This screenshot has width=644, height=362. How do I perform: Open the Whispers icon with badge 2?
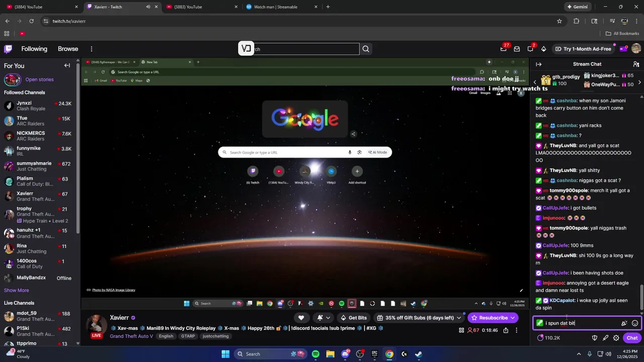tap(530, 49)
